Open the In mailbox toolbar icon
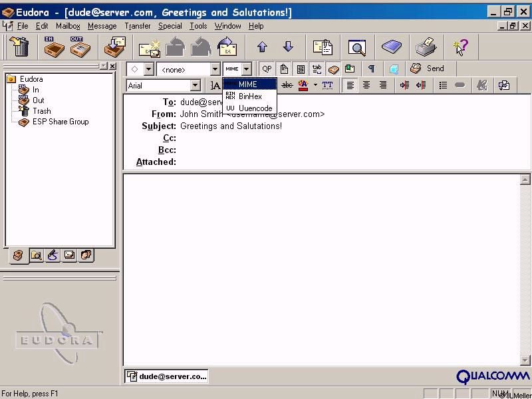The width and height of the screenshot is (532, 399). (54, 47)
